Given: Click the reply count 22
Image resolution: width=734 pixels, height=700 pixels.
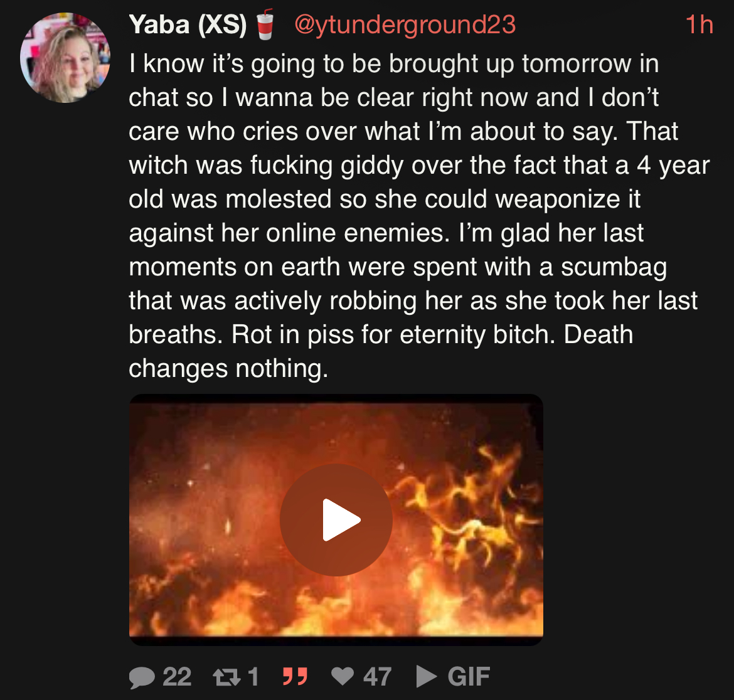Looking at the screenshot, I should pos(177,677).
